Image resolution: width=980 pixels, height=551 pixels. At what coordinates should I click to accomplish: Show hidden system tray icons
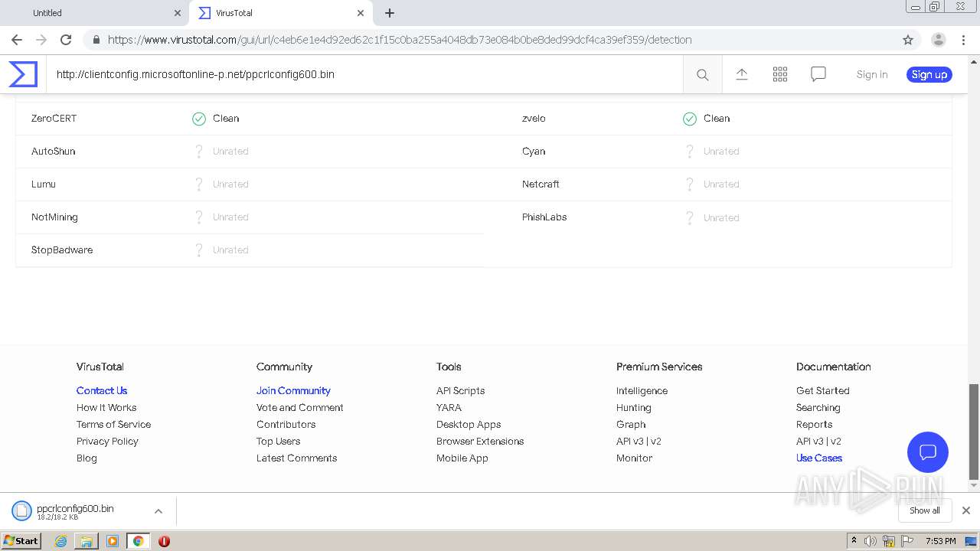pyautogui.click(x=854, y=541)
